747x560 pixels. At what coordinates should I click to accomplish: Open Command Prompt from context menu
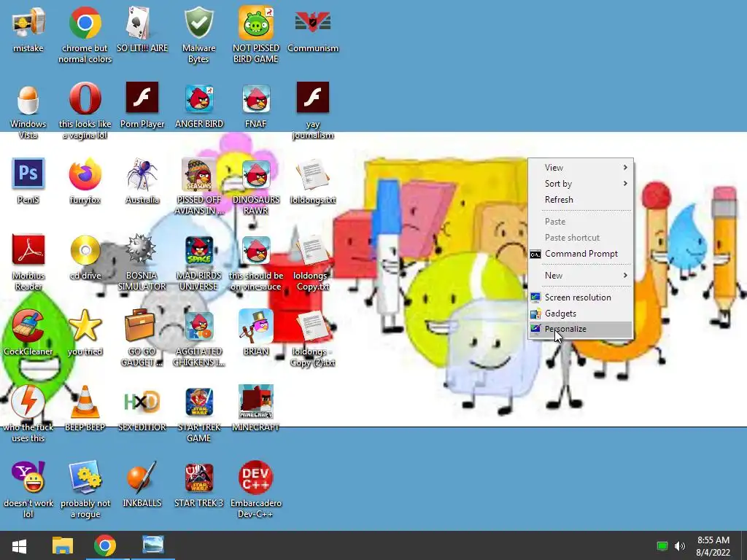click(581, 254)
